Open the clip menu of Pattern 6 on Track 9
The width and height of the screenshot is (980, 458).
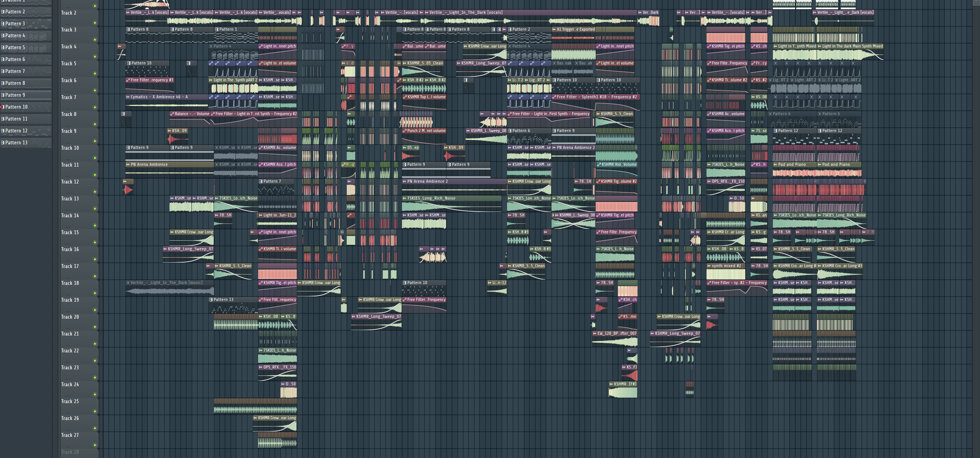(510, 130)
